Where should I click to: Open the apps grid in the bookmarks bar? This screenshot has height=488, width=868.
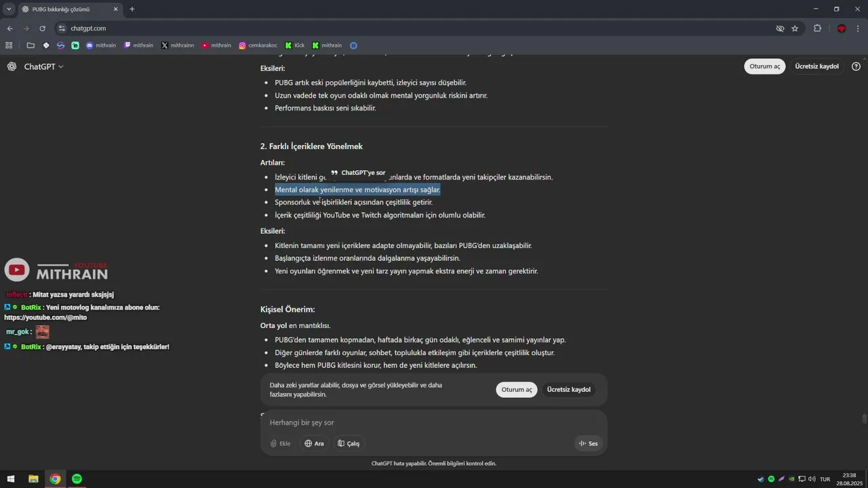pyautogui.click(x=9, y=45)
